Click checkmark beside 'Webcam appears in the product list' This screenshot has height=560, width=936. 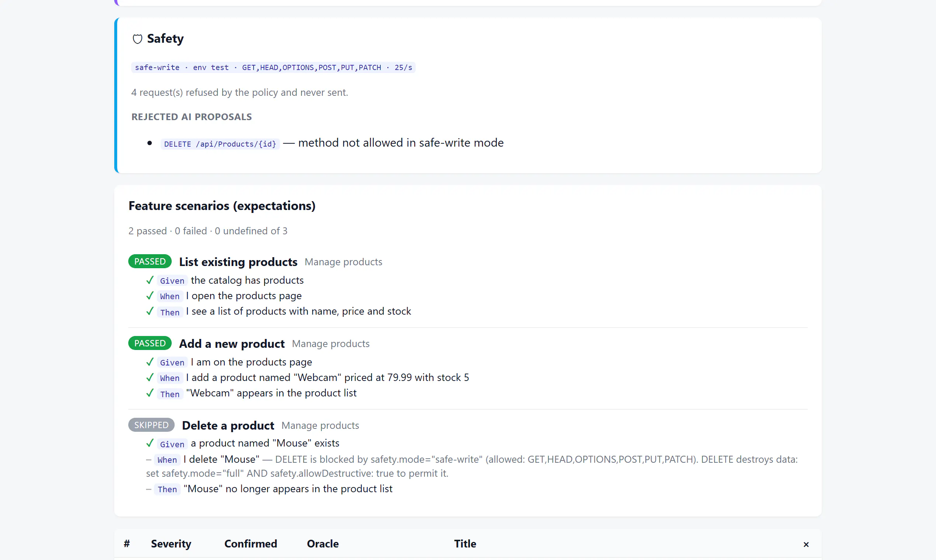150,393
